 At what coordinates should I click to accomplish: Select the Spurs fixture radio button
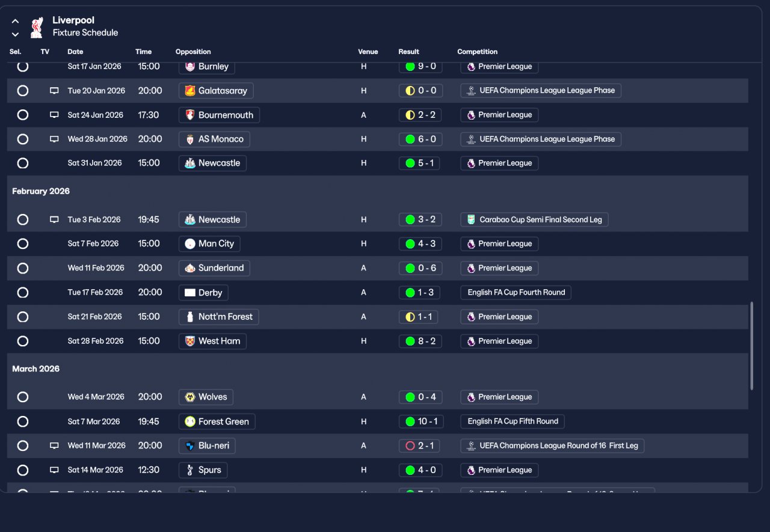click(x=23, y=470)
